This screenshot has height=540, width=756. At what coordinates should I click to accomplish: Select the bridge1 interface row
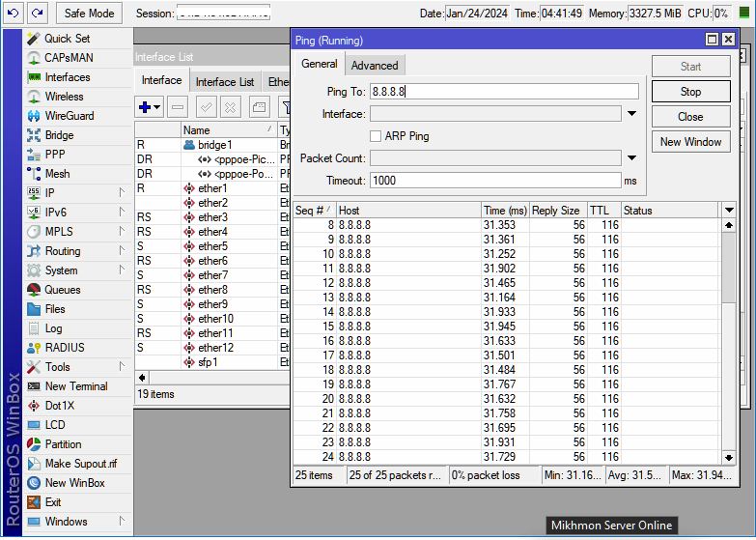[x=212, y=145]
